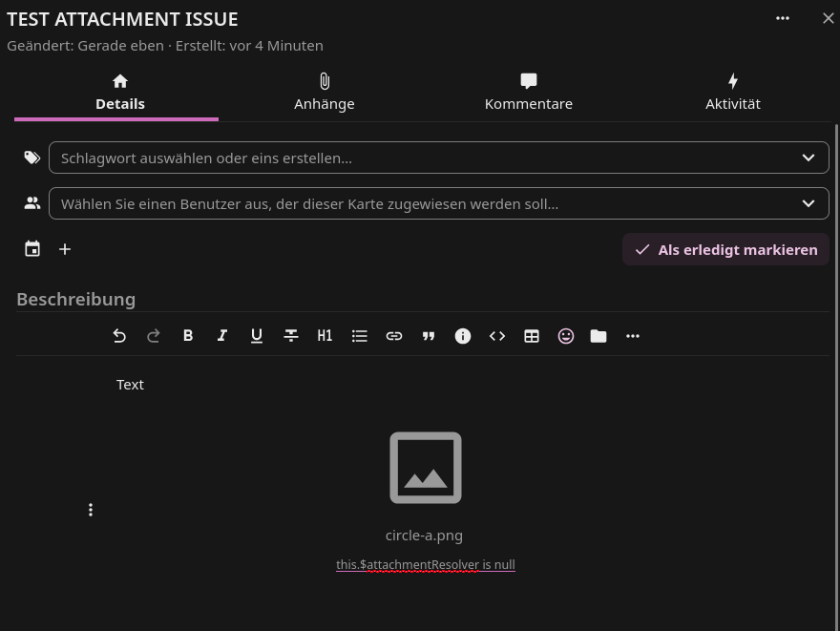Click the circle-a.png image placeholder
Screen dimensions: 840x631
click(x=426, y=468)
